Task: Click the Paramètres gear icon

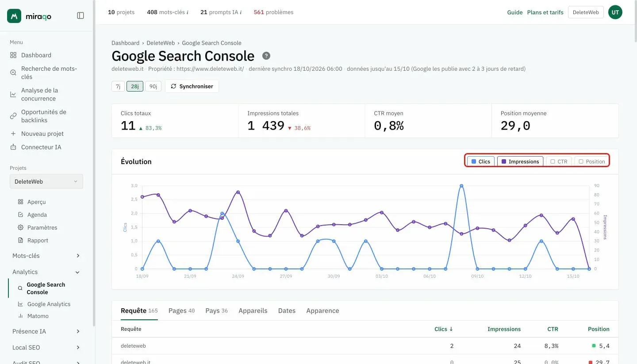Action: click(x=20, y=227)
